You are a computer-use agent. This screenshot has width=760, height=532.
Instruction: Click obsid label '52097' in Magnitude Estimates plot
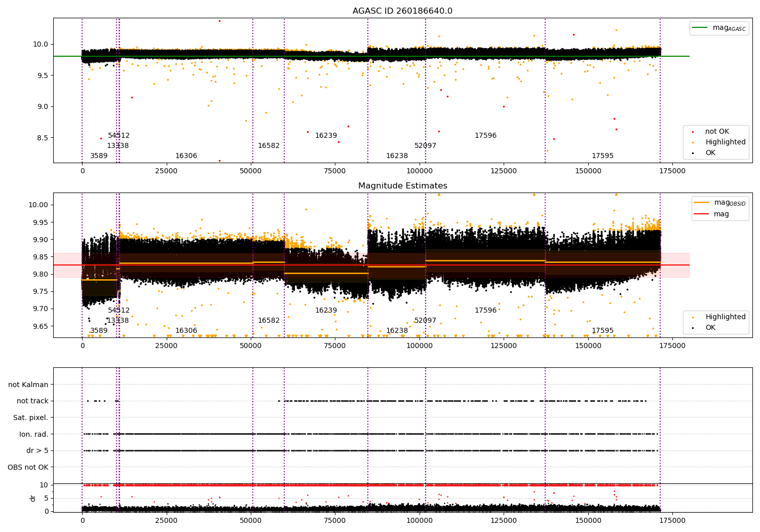[x=425, y=321]
